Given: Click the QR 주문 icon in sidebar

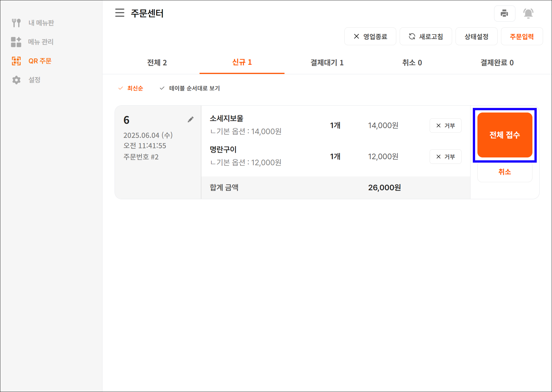Looking at the screenshot, I should coord(16,61).
